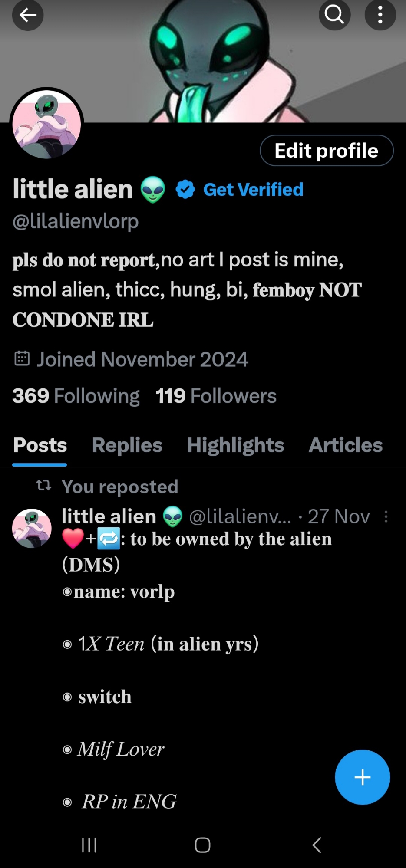Image resolution: width=406 pixels, height=868 pixels.
Task: Go to the Articles tab
Action: (x=346, y=445)
